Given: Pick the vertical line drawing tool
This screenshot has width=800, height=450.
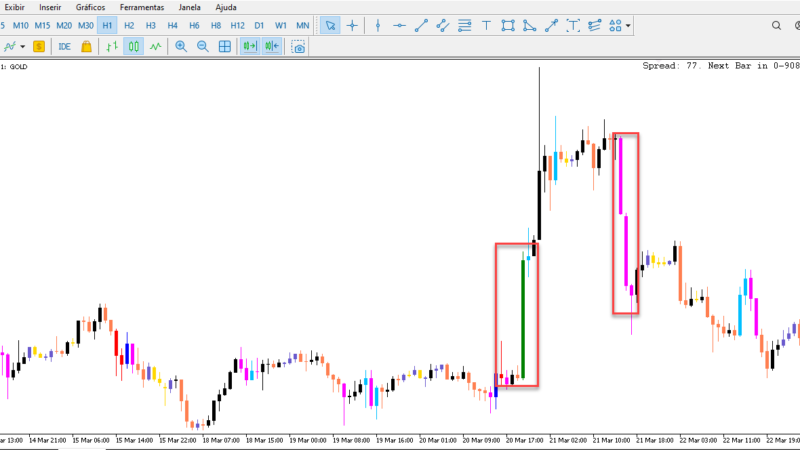Looking at the screenshot, I should click(x=378, y=26).
